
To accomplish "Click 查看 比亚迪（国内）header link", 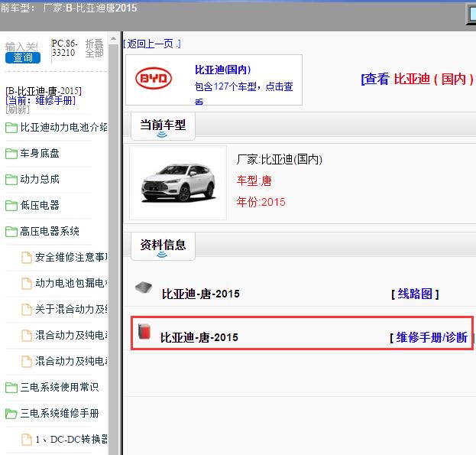I will pyautogui.click(x=417, y=80).
